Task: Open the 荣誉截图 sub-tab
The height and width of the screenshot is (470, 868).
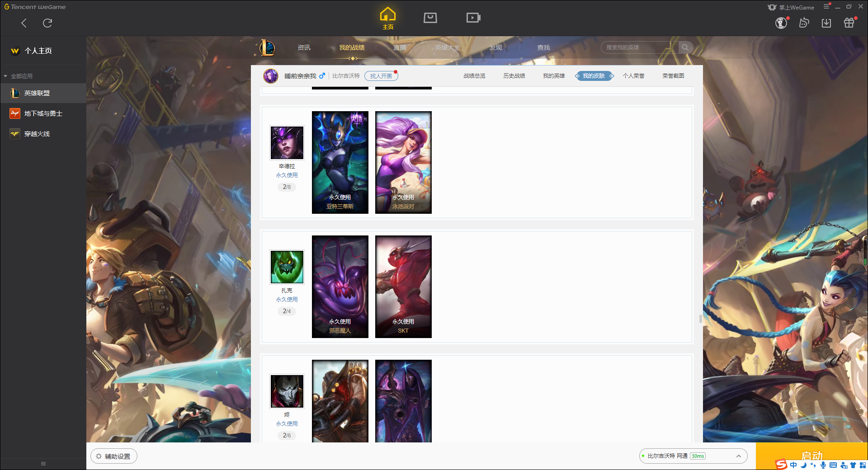Action: 673,76
